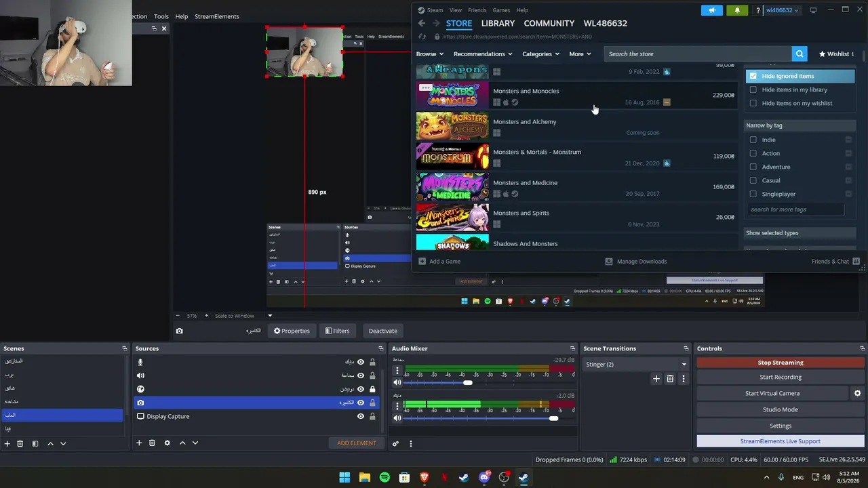Click Manage Downloads in Steam
The image size is (868, 488).
(x=636, y=261)
